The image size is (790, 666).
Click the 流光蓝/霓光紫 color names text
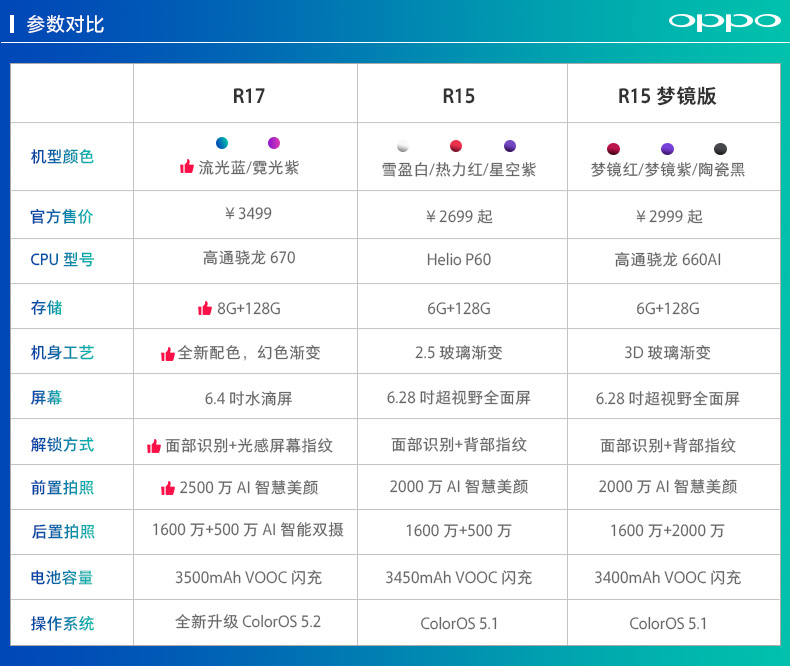(x=249, y=167)
